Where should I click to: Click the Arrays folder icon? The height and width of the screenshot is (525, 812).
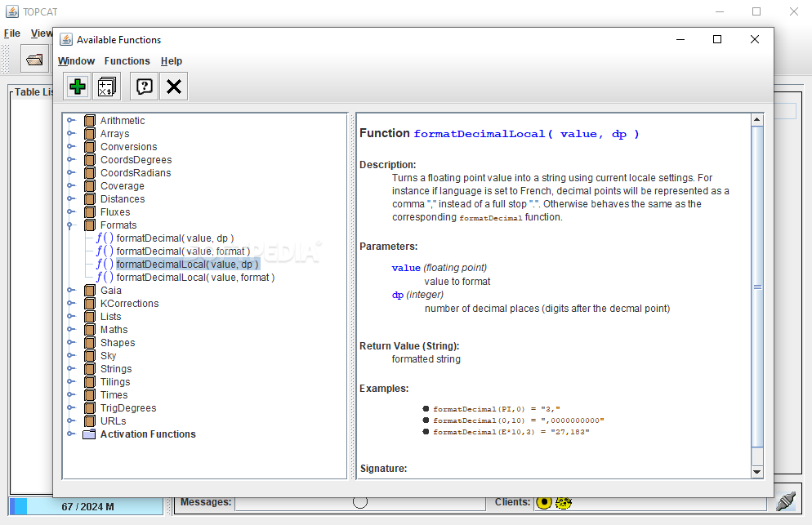coord(90,134)
